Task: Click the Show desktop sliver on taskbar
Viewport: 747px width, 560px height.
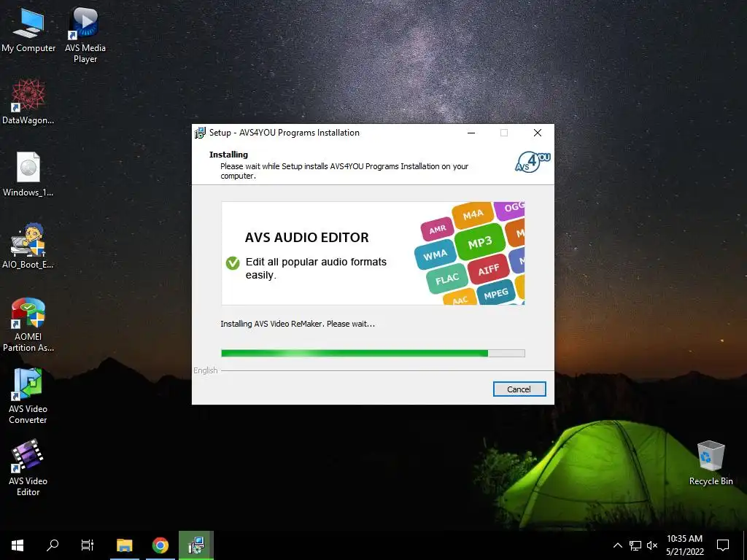Action: pyautogui.click(x=745, y=545)
